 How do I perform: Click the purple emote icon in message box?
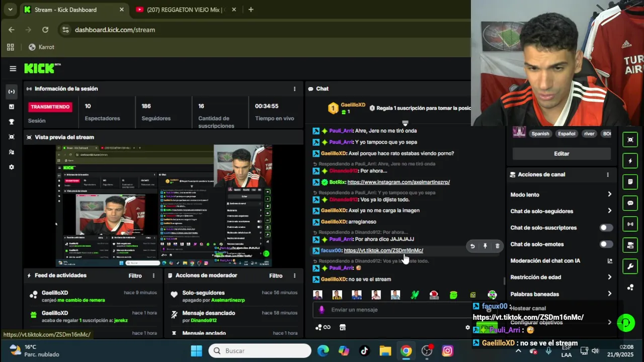322,310
